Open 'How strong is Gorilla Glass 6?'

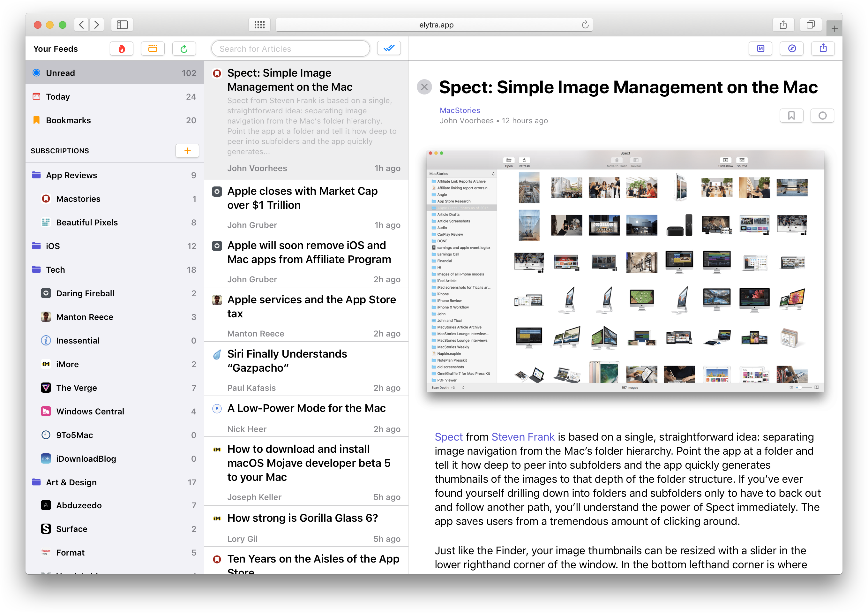pos(306,526)
